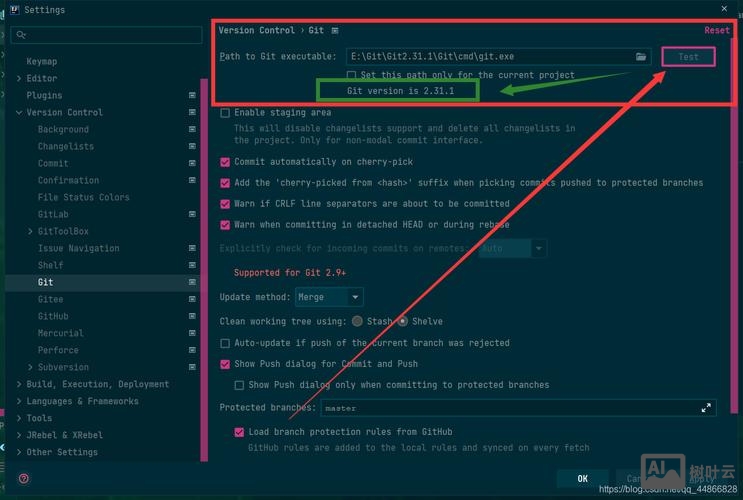This screenshot has height=500, width=743.
Task: Click project icon in the Git row
Action: [192, 282]
